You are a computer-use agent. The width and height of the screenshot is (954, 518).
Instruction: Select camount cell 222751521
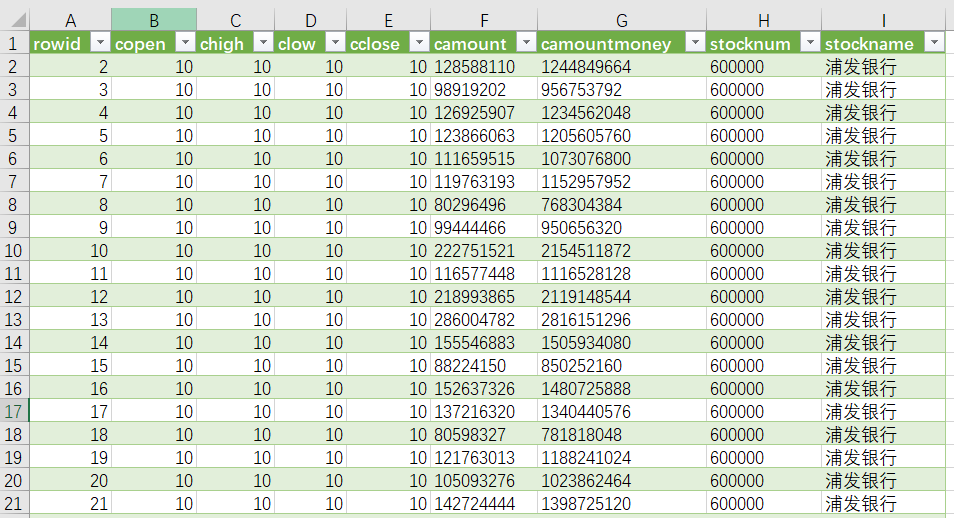click(x=484, y=250)
